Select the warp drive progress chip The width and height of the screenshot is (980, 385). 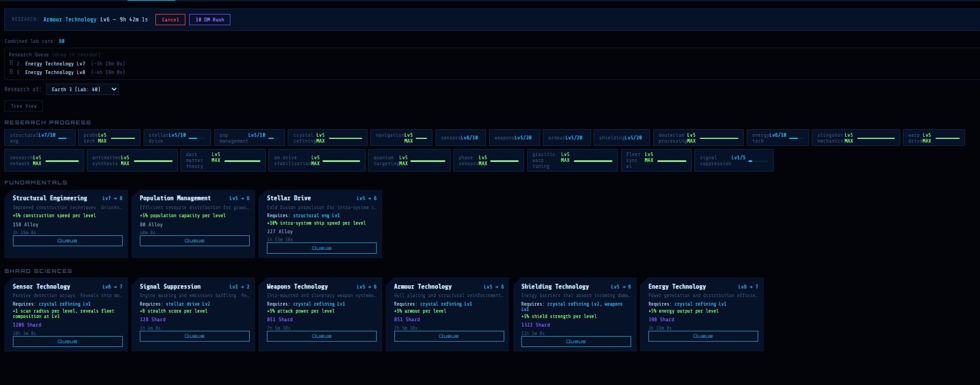pos(934,138)
